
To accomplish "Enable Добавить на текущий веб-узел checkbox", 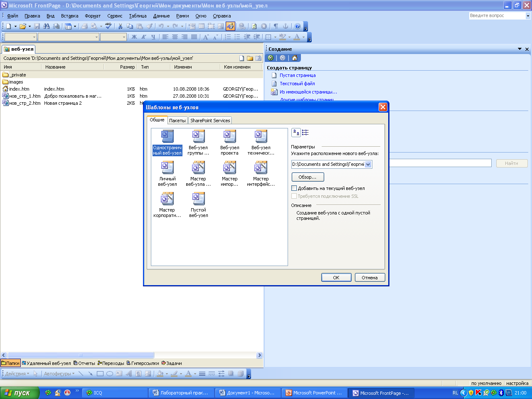I will pos(294,188).
